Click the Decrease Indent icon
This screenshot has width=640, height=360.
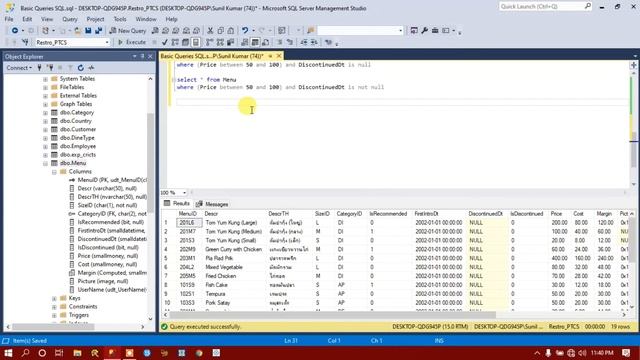pos(304,42)
